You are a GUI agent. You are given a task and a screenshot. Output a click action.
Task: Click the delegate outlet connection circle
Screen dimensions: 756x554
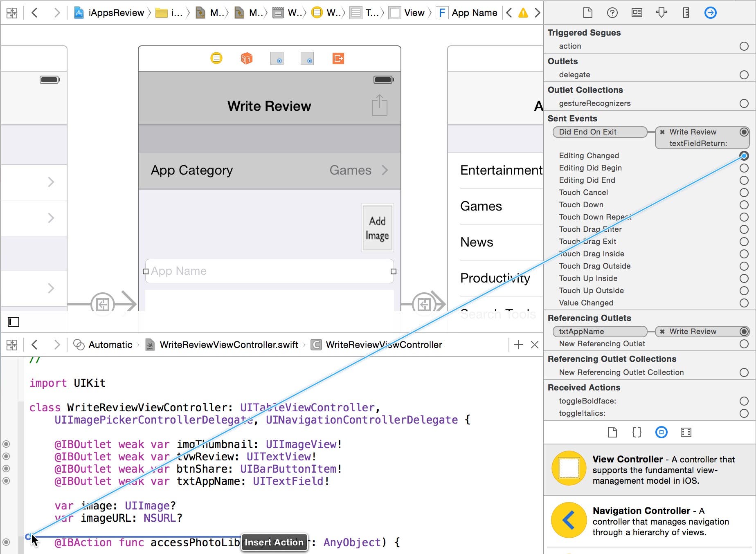pyautogui.click(x=744, y=75)
